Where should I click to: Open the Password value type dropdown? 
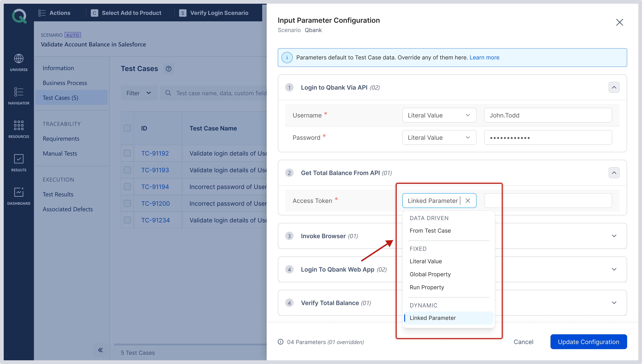[x=439, y=137]
